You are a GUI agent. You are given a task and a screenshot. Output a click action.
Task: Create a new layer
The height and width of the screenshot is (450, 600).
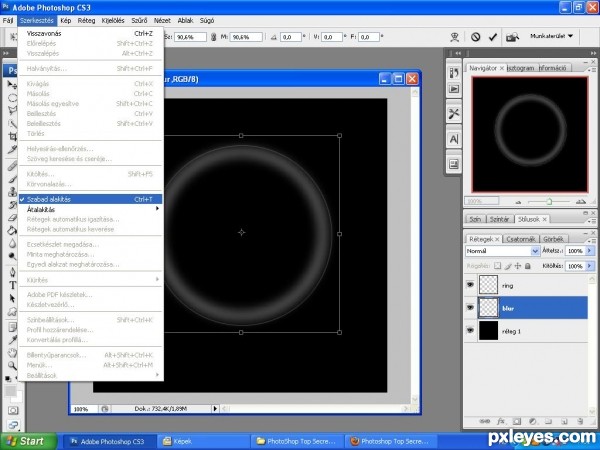click(x=564, y=421)
